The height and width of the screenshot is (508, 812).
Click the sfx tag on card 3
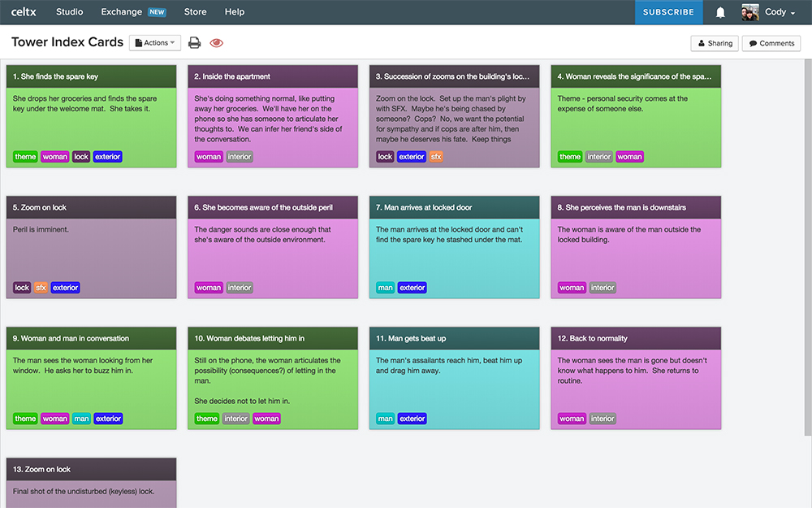(x=436, y=157)
